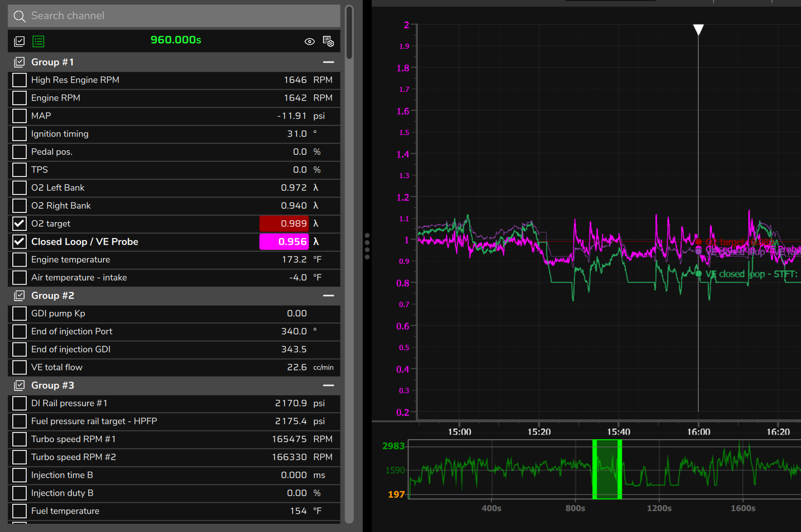Tick the Injection time B checkbox
801x532 pixels.
click(20, 475)
